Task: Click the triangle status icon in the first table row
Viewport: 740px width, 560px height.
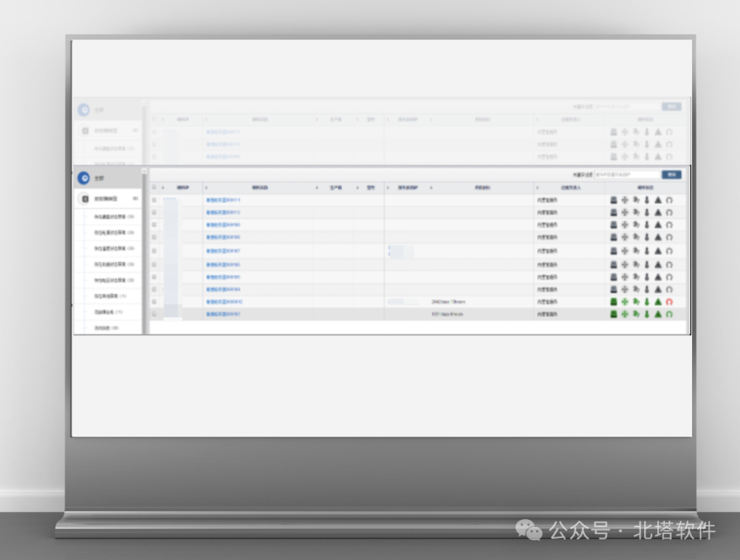Action: pos(658,200)
